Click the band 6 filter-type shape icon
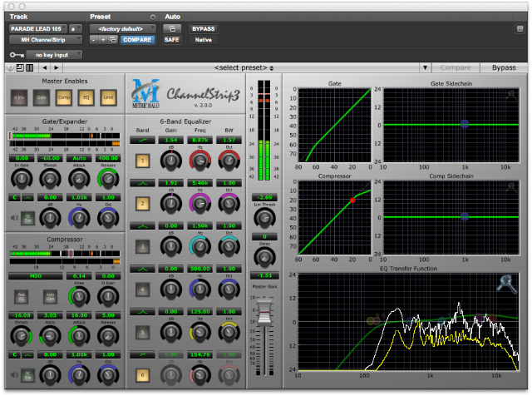The height and width of the screenshot is (396, 532). 142,355
